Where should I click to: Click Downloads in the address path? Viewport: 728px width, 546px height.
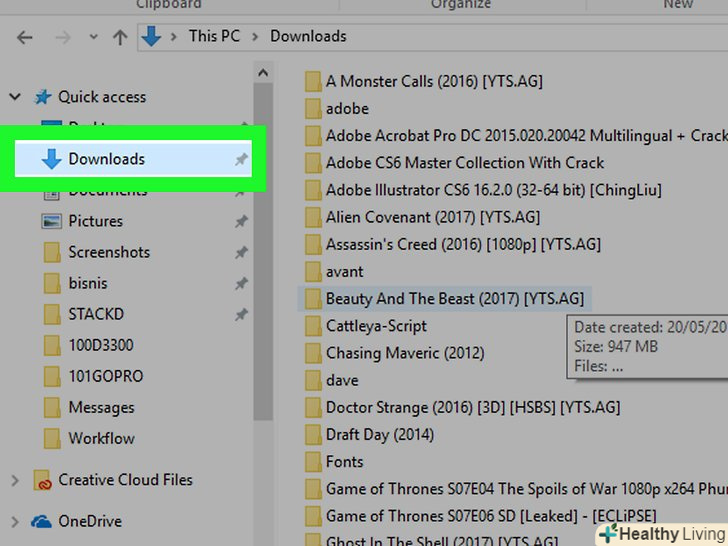tap(308, 36)
